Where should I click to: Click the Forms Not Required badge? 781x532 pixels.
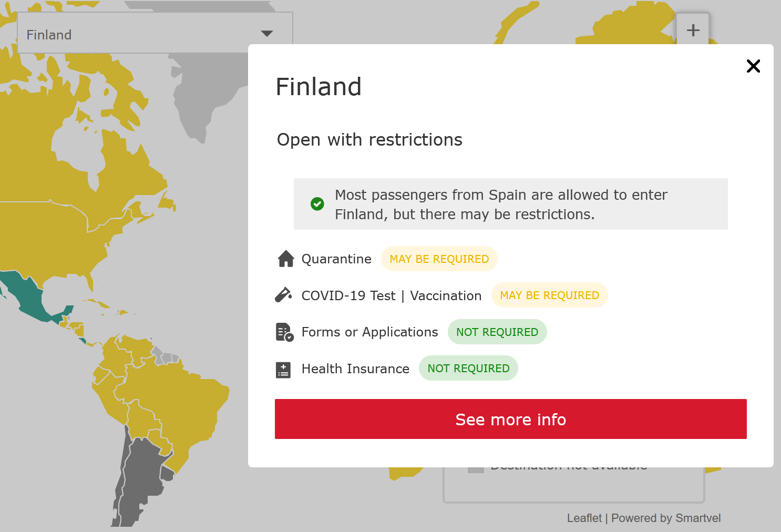pos(497,332)
